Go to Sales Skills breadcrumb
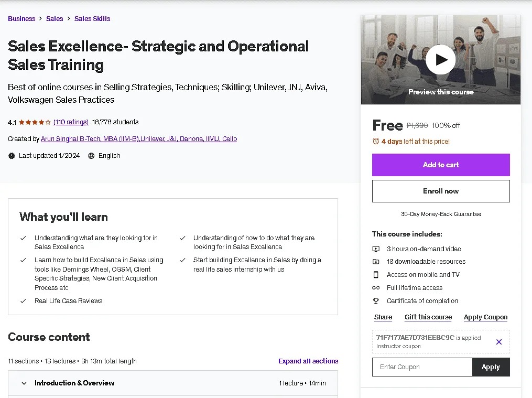532x398 pixels. tap(92, 19)
